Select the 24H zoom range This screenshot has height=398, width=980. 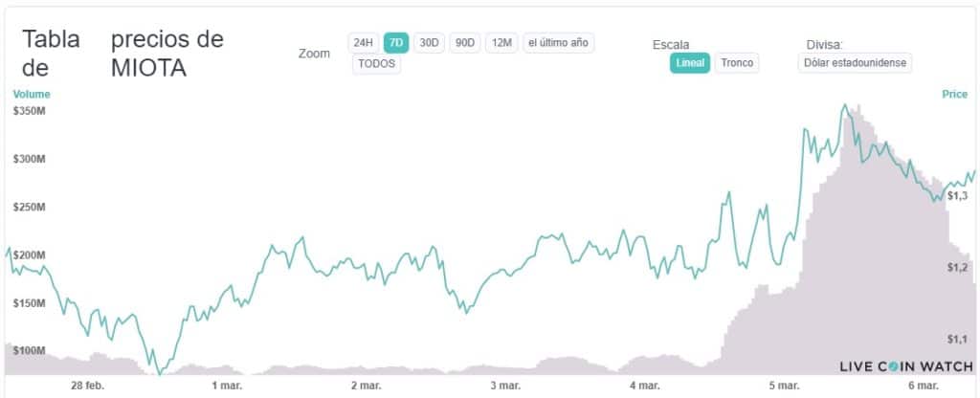click(363, 43)
